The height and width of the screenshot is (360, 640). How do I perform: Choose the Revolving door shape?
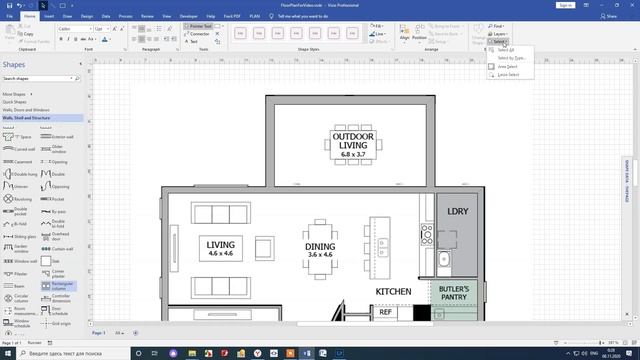pos(17,199)
